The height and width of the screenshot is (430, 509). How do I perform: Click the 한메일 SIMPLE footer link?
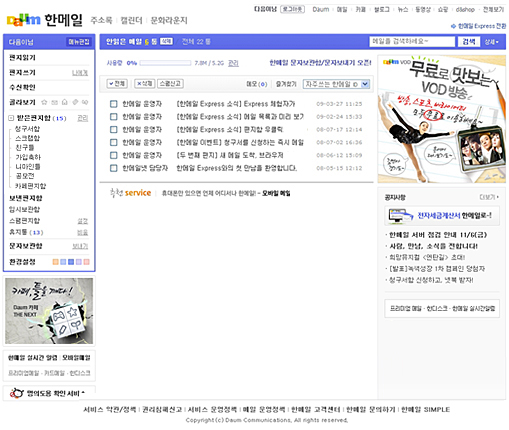(x=426, y=409)
